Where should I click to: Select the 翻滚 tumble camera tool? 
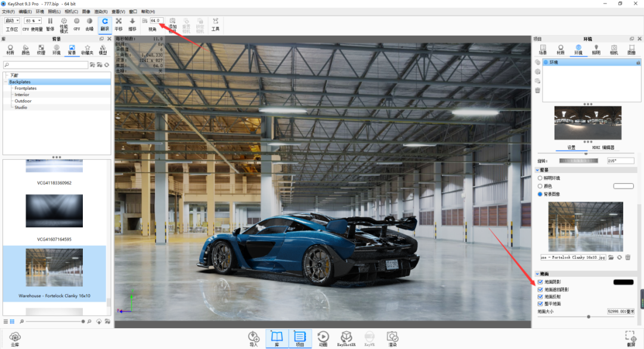click(105, 24)
